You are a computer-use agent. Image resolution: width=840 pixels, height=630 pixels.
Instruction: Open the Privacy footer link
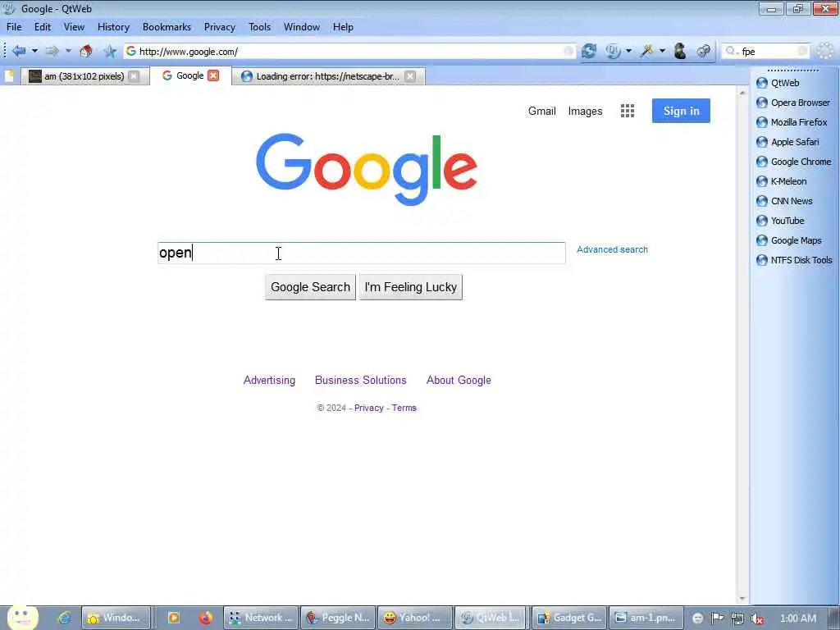coord(369,409)
